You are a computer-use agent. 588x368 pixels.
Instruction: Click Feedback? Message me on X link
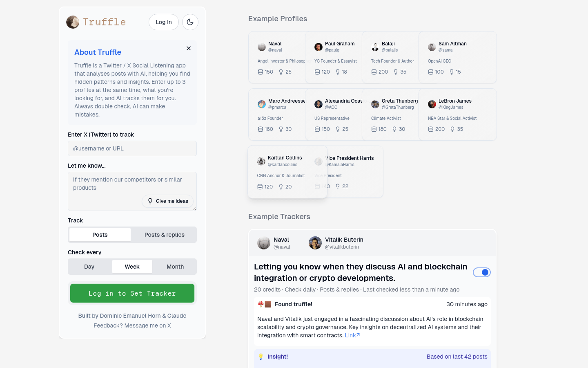pyautogui.click(x=132, y=325)
